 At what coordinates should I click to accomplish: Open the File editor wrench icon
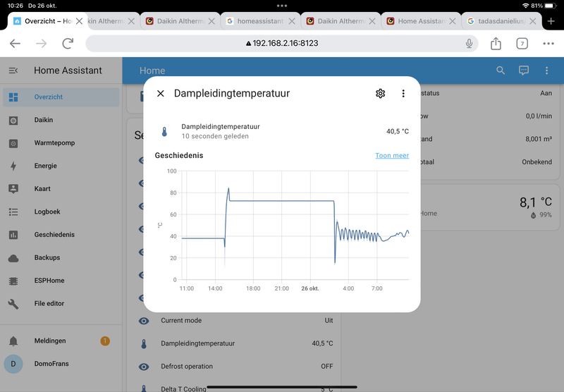[13, 304]
